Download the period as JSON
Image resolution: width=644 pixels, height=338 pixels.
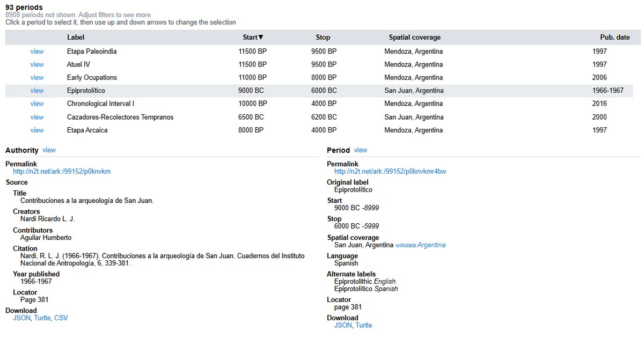tap(342, 325)
